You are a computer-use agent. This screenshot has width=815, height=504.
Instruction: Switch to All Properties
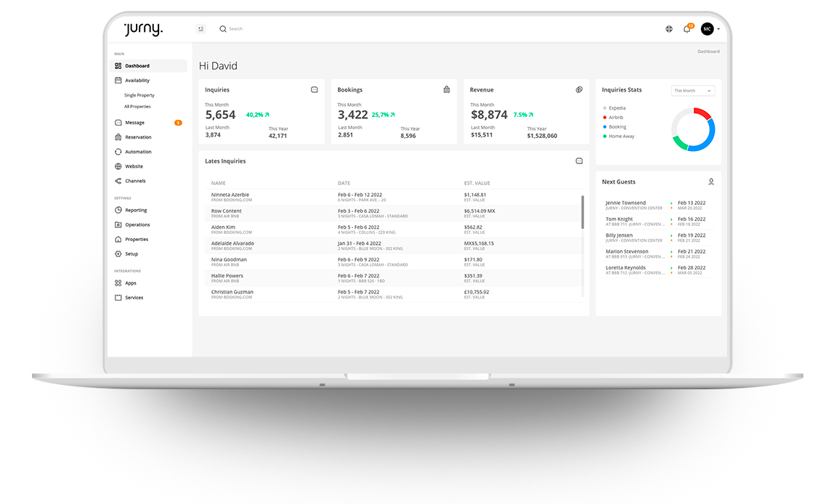(139, 106)
